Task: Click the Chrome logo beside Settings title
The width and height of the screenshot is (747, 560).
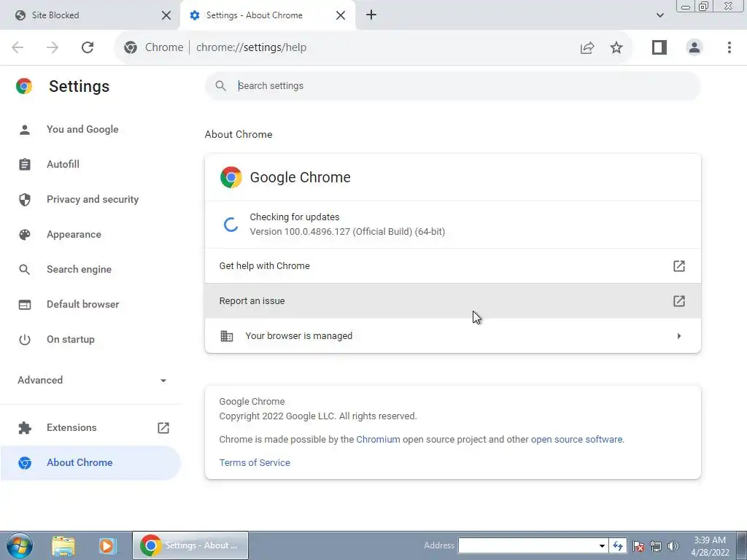Action: pyautogui.click(x=24, y=86)
